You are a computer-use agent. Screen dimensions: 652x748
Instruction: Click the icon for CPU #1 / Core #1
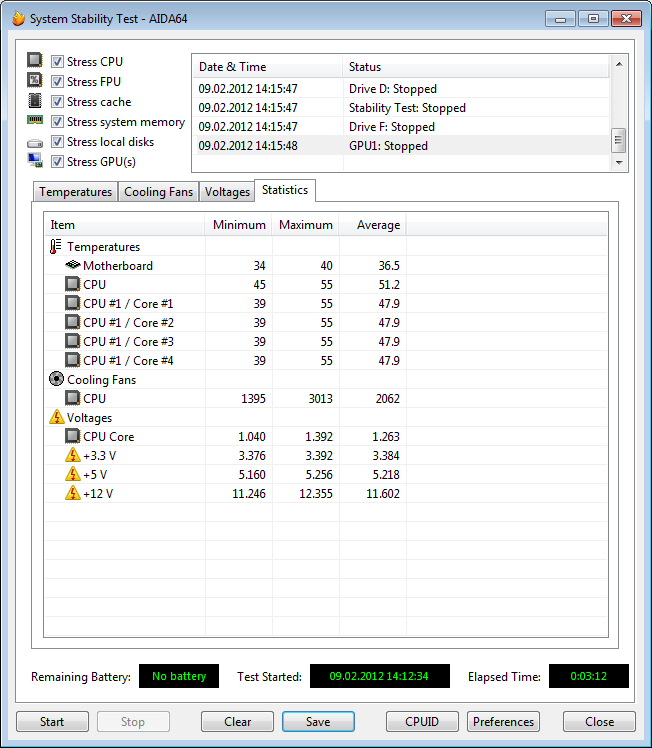click(x=72, y=303)
